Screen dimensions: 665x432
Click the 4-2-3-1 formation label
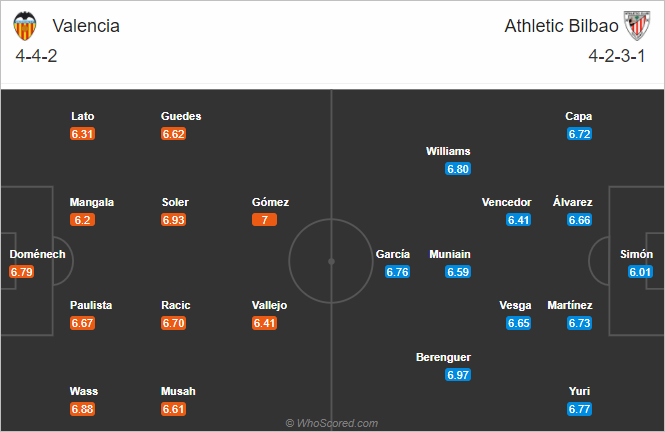[617, 56]
